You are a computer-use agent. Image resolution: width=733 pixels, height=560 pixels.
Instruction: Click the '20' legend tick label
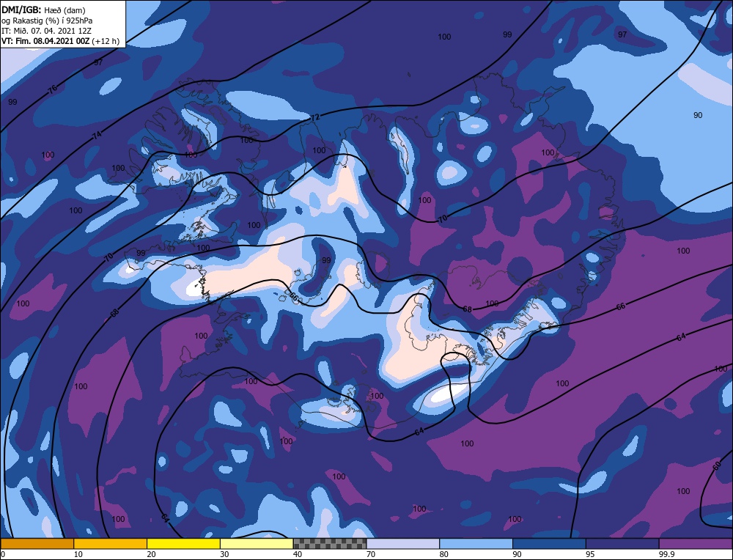click(152, 554)
